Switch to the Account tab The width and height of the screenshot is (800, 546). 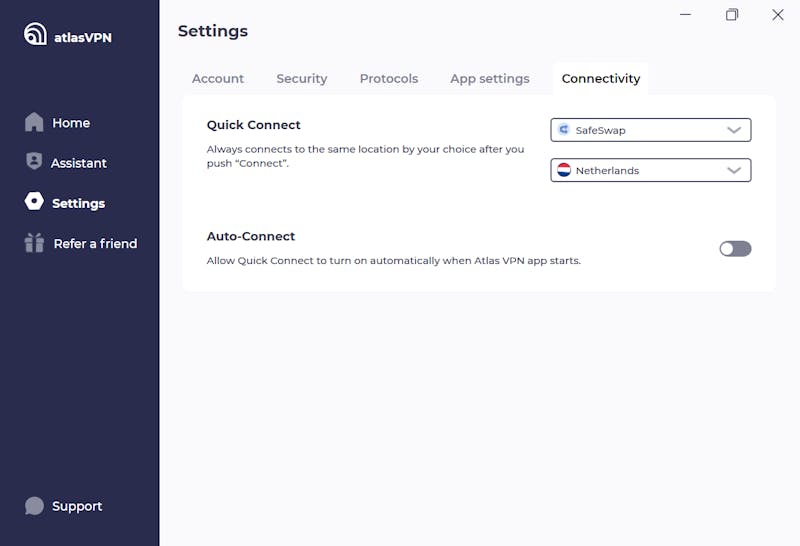pos(218,79)
